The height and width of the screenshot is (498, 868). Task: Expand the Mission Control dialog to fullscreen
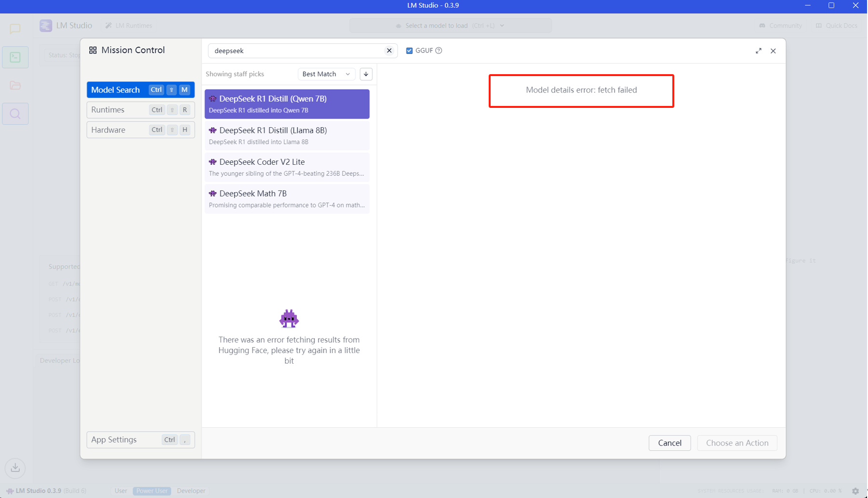coord(759,51)
